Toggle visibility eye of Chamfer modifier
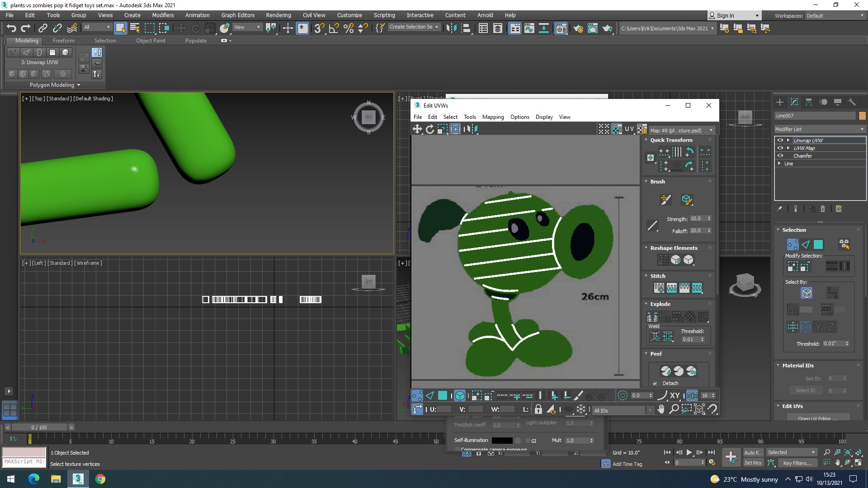Image resolution: width=868 pixels, height=488 pixels. [x=780, y=156]
